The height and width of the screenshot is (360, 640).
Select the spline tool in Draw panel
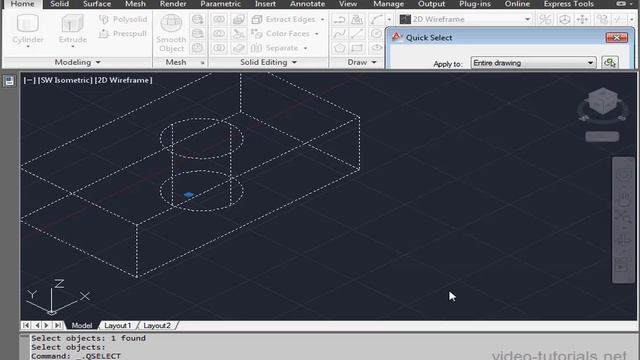(340, 33)
